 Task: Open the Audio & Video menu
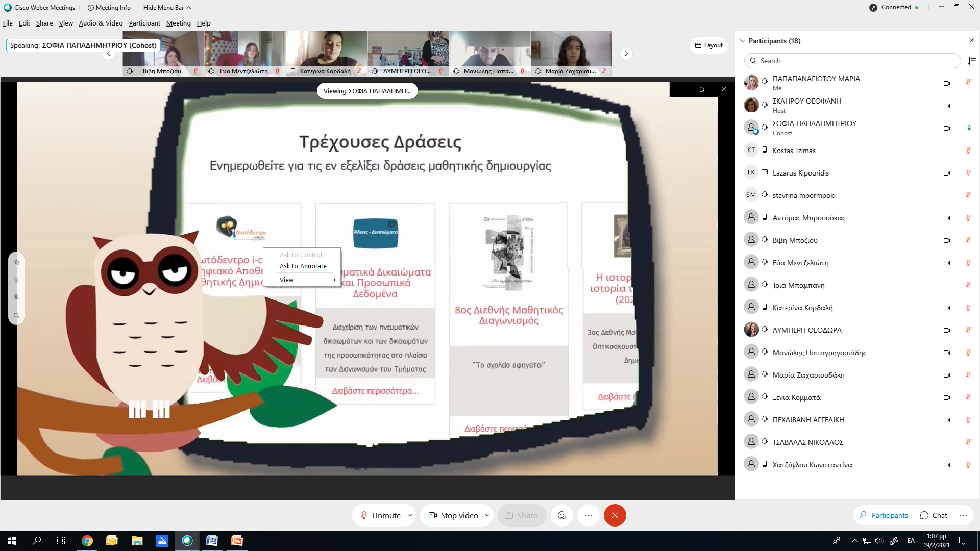[101, 23]
